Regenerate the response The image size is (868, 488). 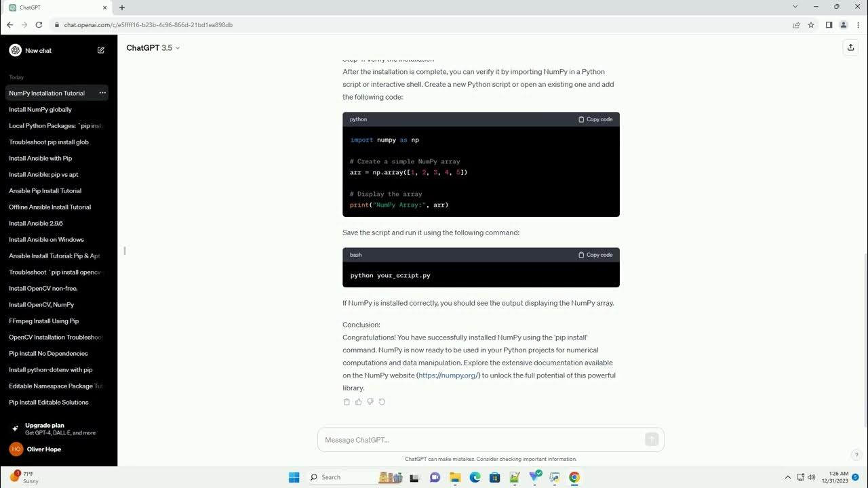point(382,402)
